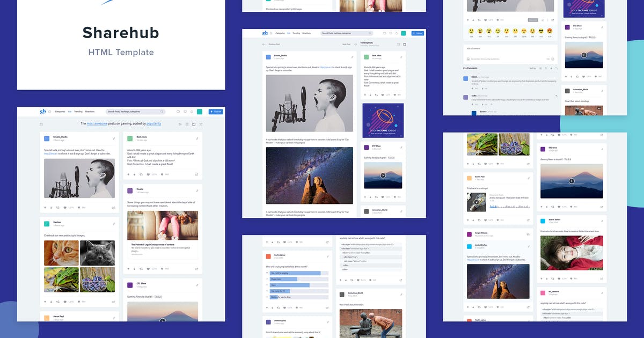Screen dimensions: 644x338
Task: Open the Sort by dropdown above the comments
Action: click(533, 68)
